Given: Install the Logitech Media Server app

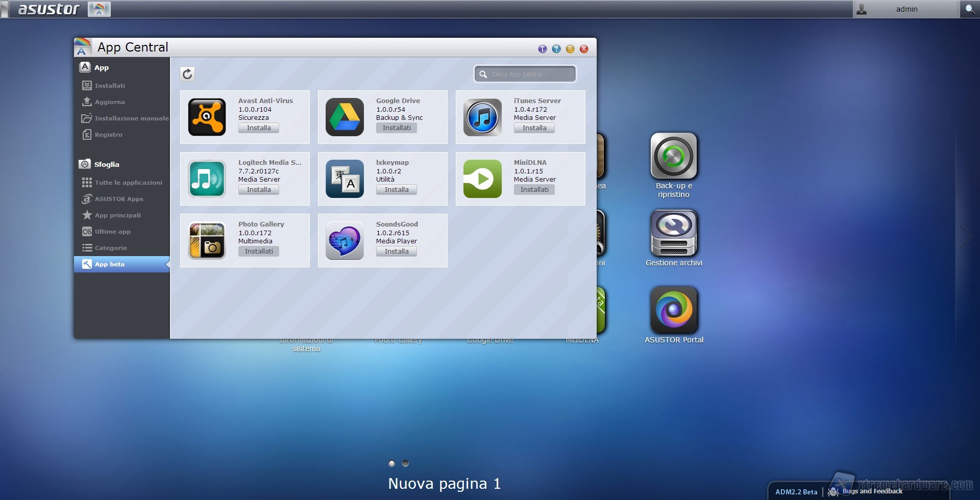Looking at the screenshot, I should 259,190.
